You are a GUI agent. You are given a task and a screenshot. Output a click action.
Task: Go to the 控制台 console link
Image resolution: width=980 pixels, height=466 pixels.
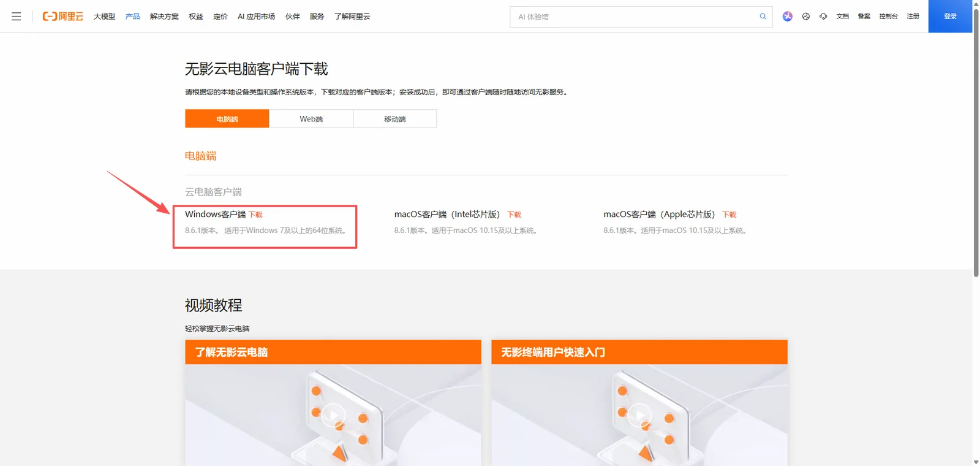pos(889,17)
